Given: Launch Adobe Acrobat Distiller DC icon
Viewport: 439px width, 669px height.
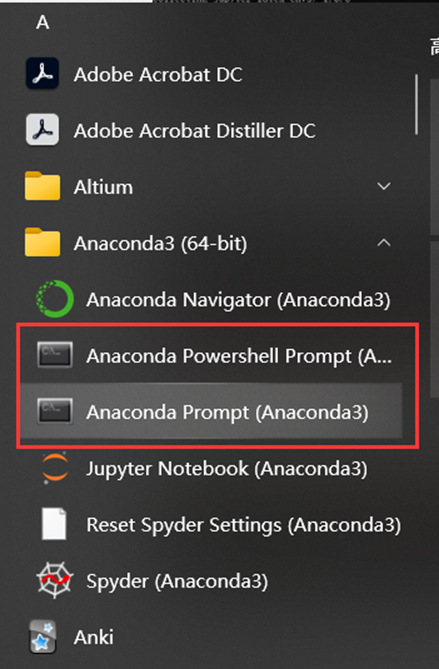Looking at the screenshot, I should (42, 130).
